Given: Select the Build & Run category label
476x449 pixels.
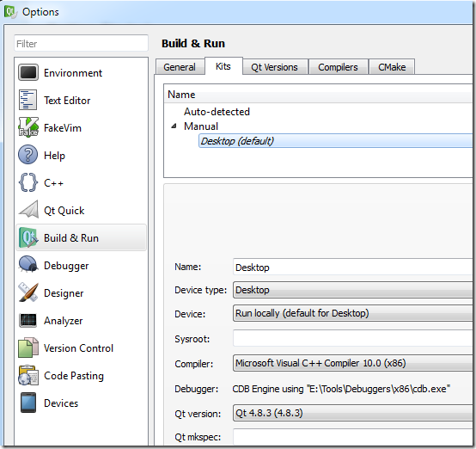Looking at the screenshot, I should pos(71,238).
